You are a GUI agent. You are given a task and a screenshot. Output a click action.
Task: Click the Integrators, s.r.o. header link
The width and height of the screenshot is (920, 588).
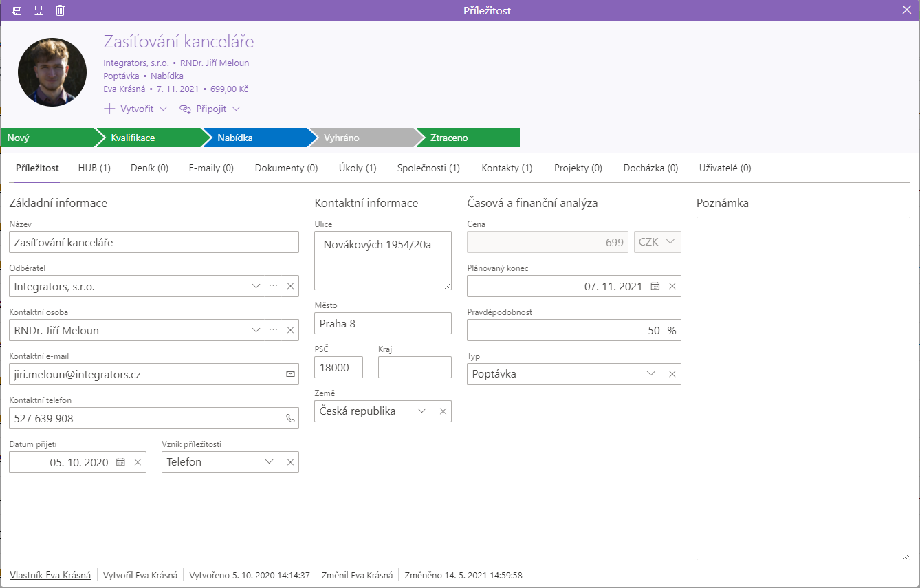[x=136, y=63]
